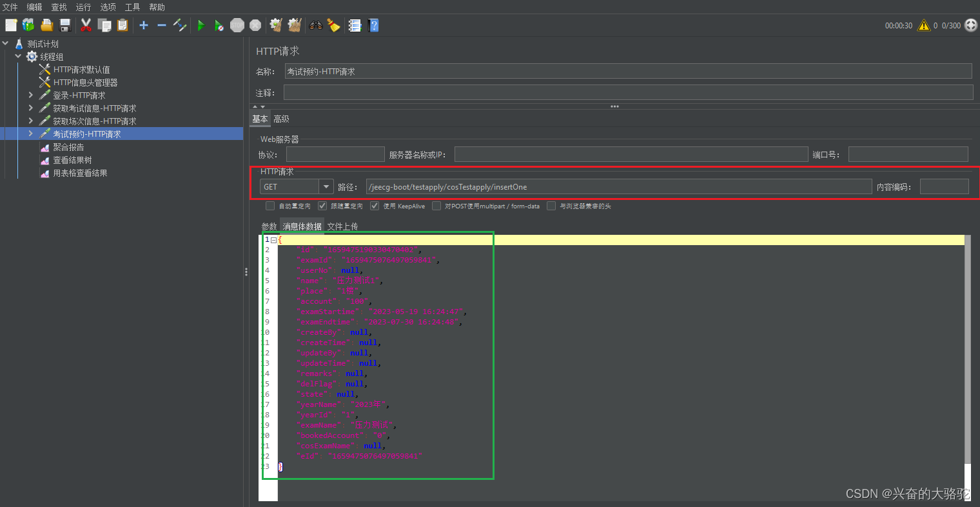Click the Reset Search brush icon

click(x=333, y=25)
